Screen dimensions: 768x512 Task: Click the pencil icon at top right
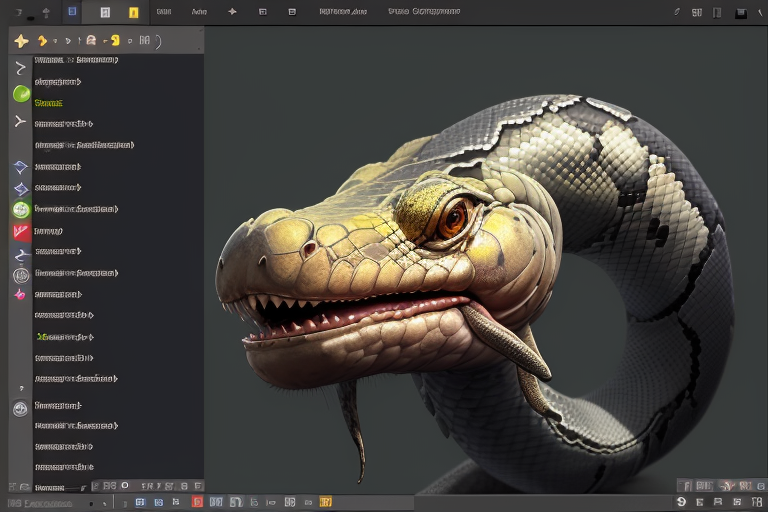677,12
